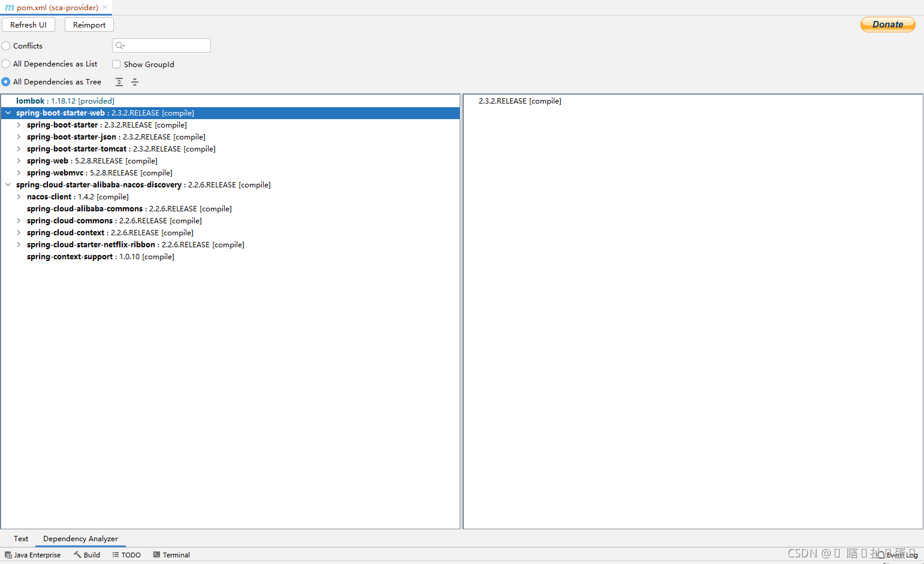The image size is (924, 564).
Task: Enable the Show GroupId checkbox
Action: click(x=116, y=64)
